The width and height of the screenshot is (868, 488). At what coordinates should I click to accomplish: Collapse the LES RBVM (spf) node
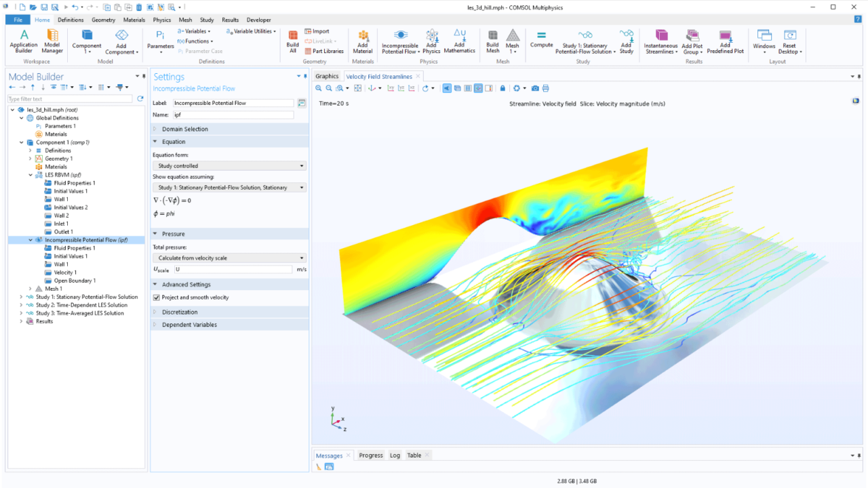(31, 175)
